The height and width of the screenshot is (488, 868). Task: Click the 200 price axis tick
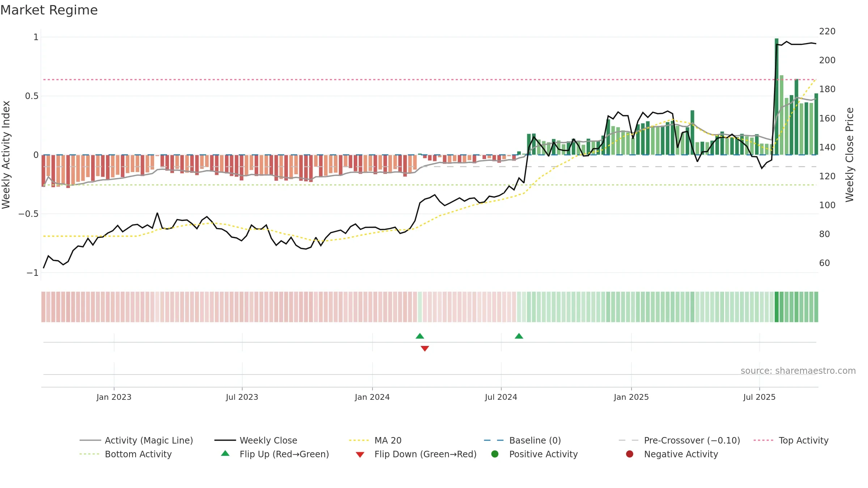point(827,60)
